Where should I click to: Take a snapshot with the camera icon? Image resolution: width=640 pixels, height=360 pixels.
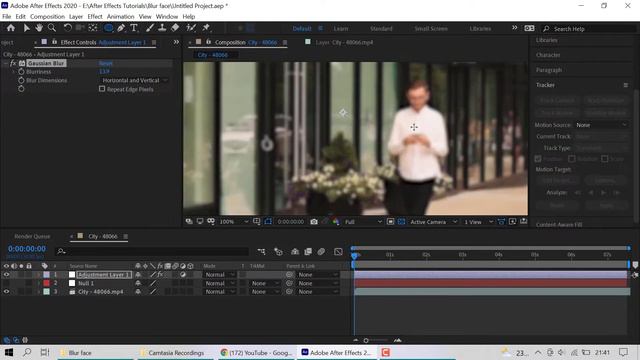[313, 222]
